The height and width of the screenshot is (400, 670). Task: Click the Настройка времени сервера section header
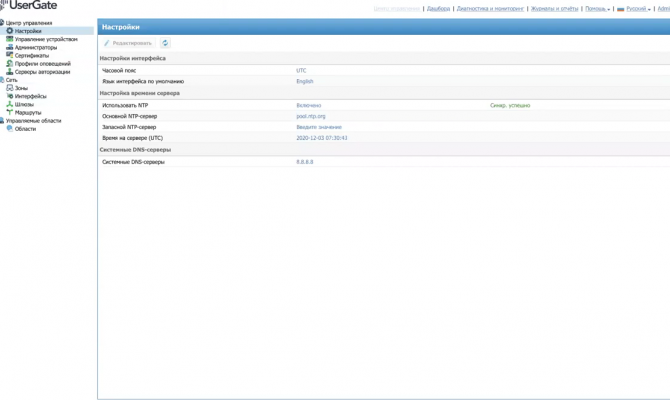[x=139, y=93]
